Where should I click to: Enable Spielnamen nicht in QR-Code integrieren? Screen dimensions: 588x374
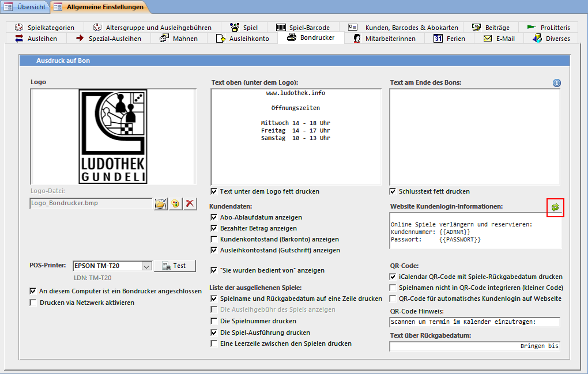click(x=393, y=288)
